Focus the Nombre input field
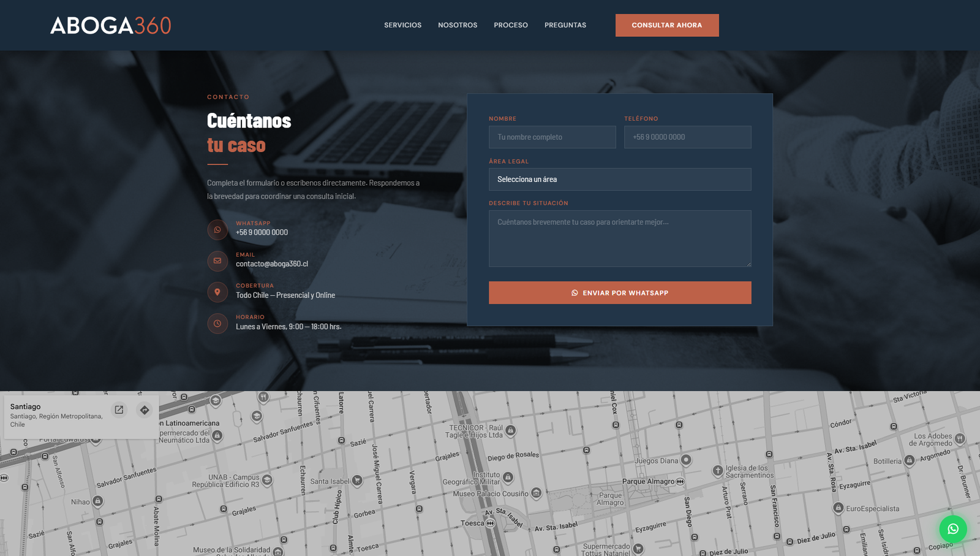The height and width of the screenshot is (556, 980). (x=552, y=137)
